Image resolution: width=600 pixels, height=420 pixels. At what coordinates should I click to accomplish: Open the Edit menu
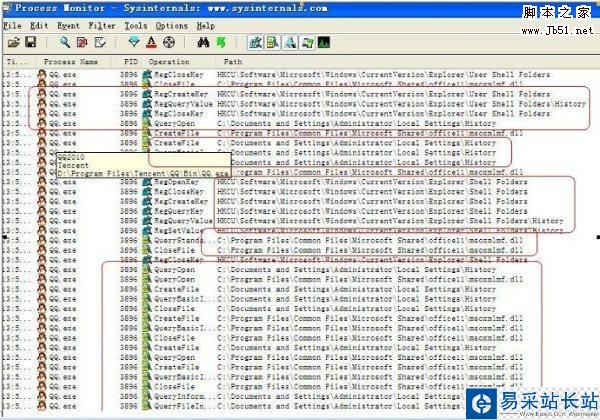click(x=39, y=26)
